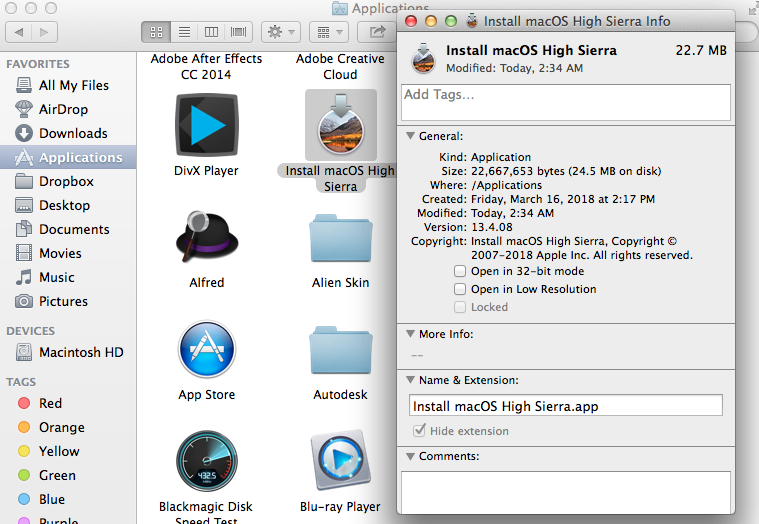Open the Blu-ray Player app icon
This screenshot has height=524, width=759.
click(340, 460)
